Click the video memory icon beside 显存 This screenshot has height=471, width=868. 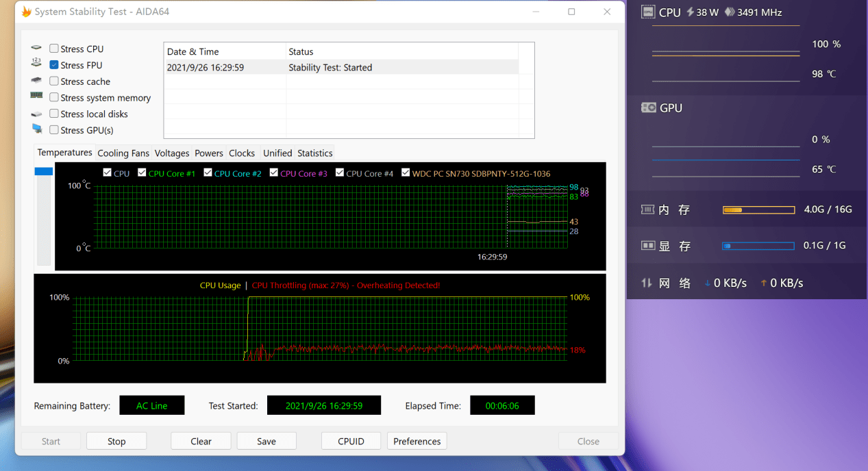[647, 246]
